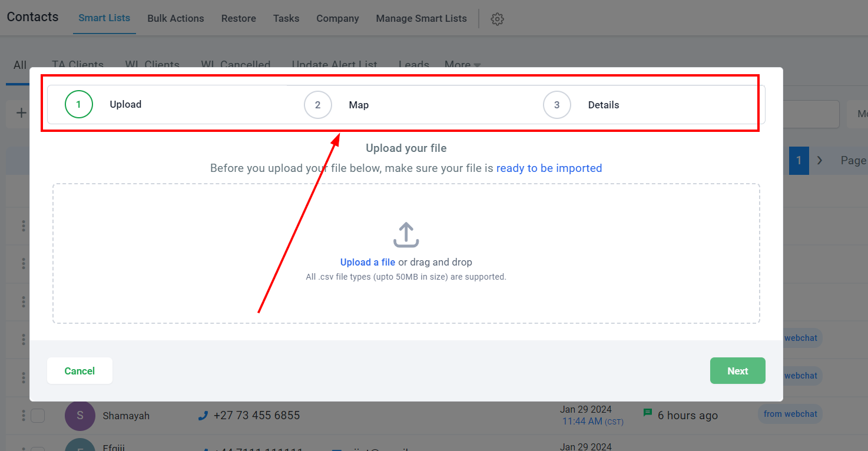This screenshot has height=451, width=868.
Task: Open the ready to be imported link
Action: [549, 168]
